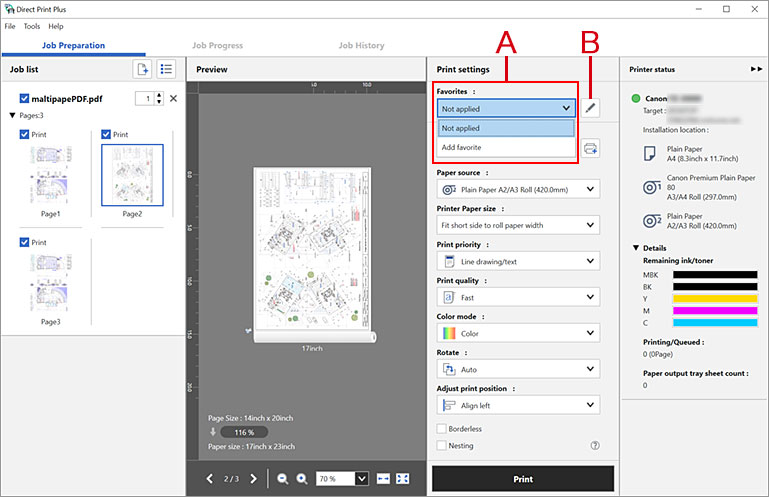Zoom in the preview with magnifier plus
Screen dimensions: 769x497
click(x=301, y=479)
